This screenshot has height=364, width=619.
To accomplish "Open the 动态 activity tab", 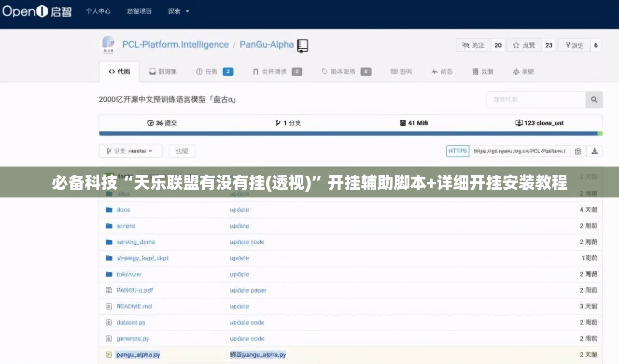I will click(x=442, y=71).
